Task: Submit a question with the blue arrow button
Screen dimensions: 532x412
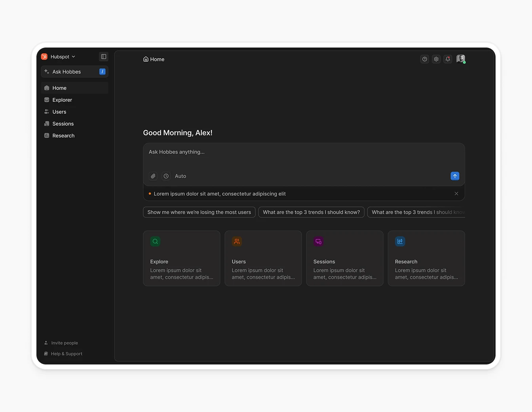Action: pos(454,176)
